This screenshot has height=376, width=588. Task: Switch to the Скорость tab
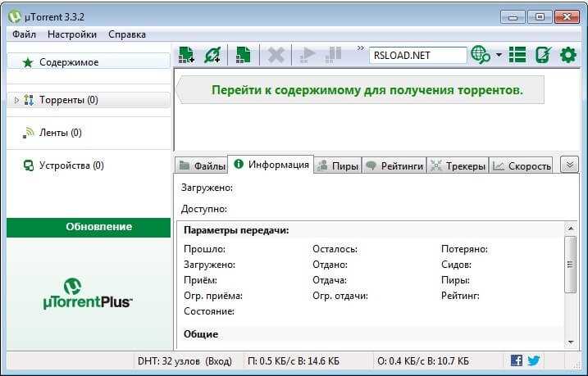(522, 165)
